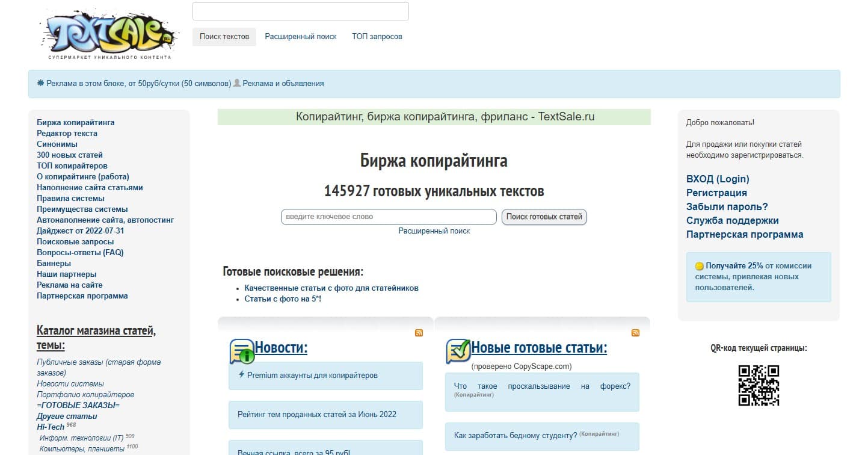Screen dimensions: 868x455
Task: Open the =ГОТОВЫЕ ЗАКАЗЫ= category
Action: (78, 406)
